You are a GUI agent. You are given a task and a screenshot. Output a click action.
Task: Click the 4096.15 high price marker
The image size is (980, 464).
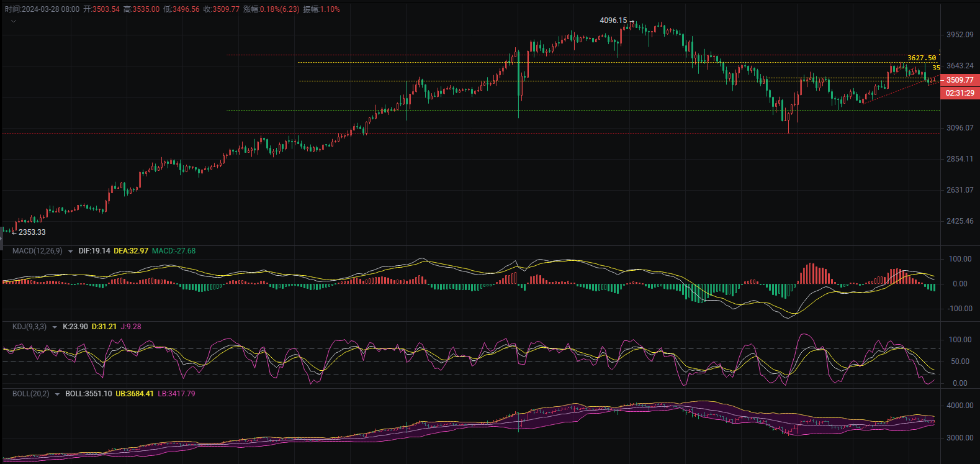(x=613, y=20)
